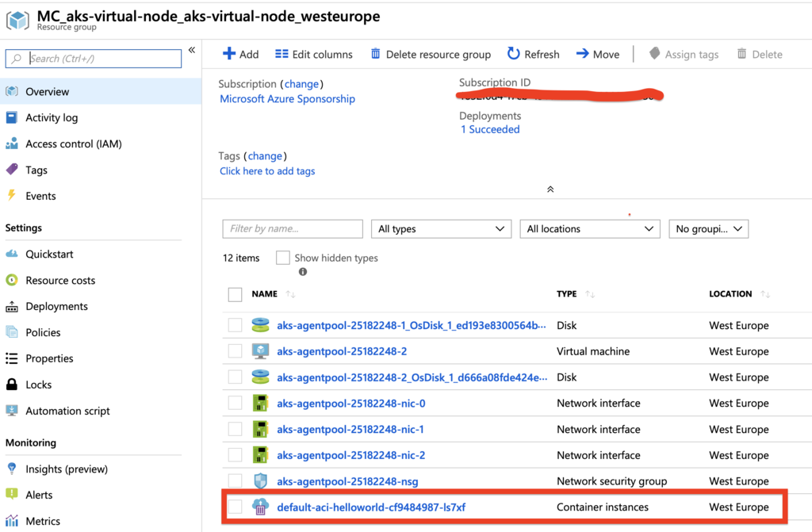Click the Delete resource group trash icon
The height and width of the screenshot is (532, 812).
(x=375, y=54)
